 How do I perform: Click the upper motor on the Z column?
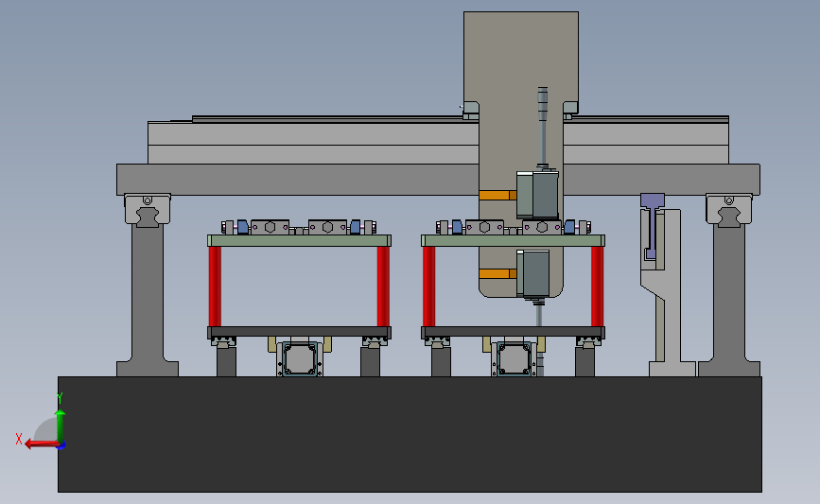[537, 195]
